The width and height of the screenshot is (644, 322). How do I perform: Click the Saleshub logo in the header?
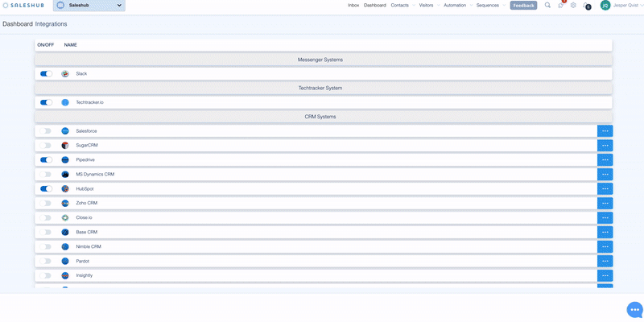point(23,6)
